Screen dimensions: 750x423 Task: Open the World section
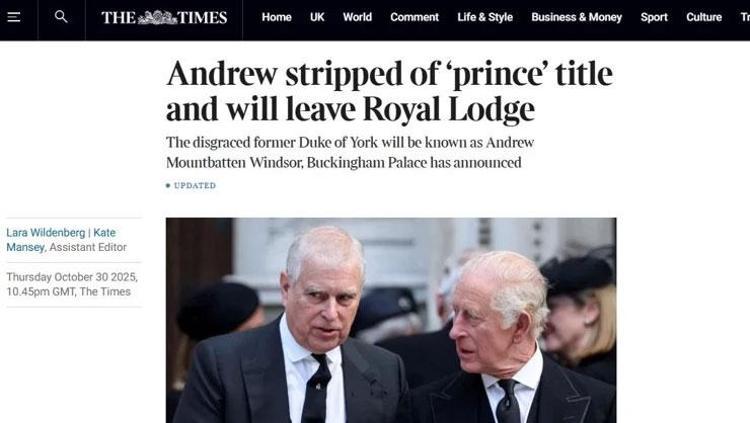[x=357, y=17]
